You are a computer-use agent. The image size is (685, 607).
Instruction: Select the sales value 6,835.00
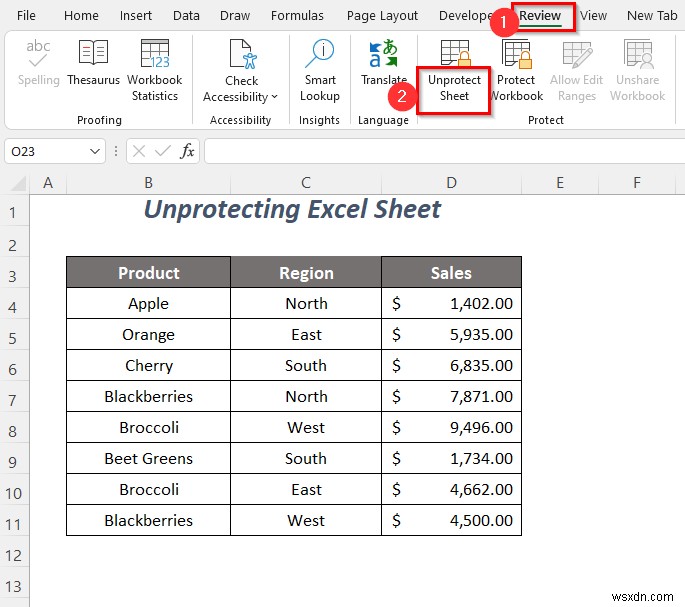pos(451,365)
